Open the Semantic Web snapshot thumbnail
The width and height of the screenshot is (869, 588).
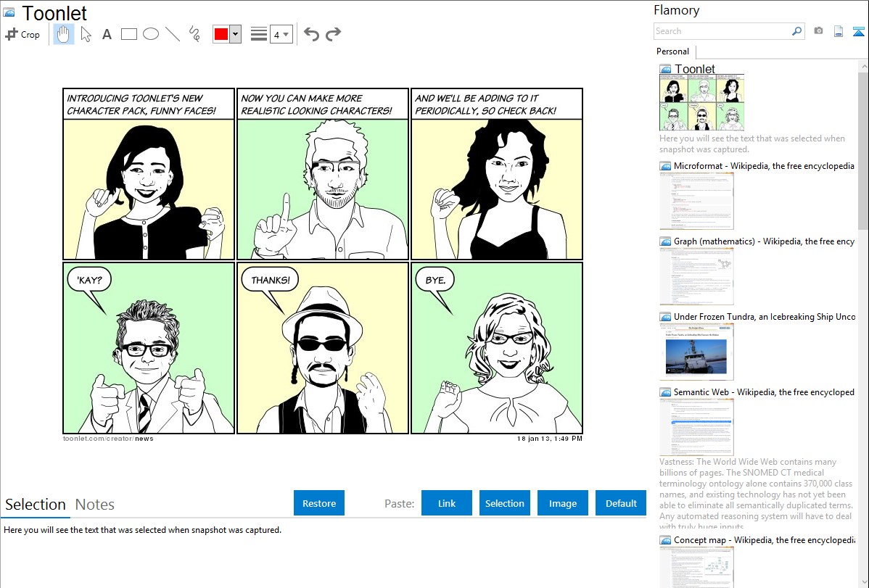click(696, 427)
